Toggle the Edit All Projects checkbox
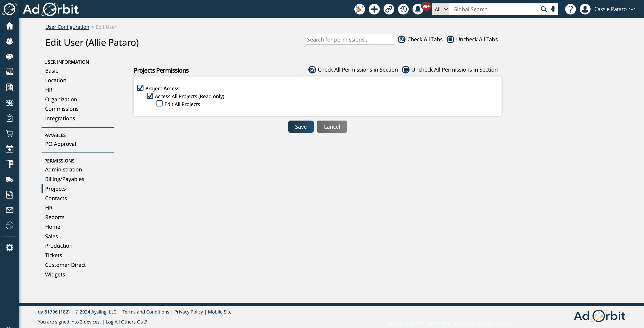 (159, 104)
